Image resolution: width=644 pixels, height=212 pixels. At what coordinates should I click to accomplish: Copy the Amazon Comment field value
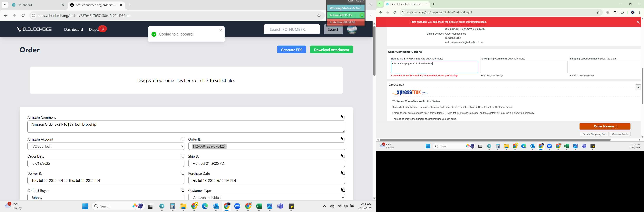click(x=343, y=117)
